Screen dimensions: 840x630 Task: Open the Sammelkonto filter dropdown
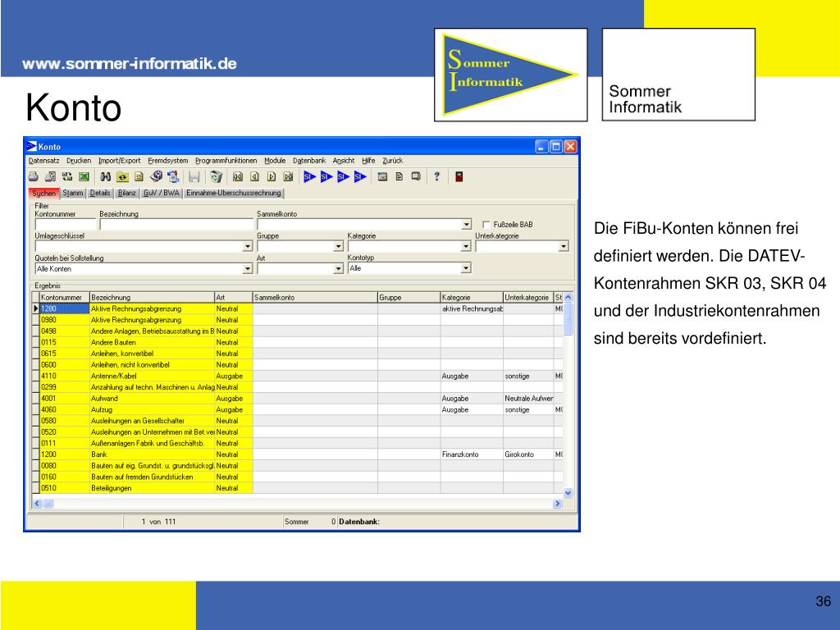[467, 225]
